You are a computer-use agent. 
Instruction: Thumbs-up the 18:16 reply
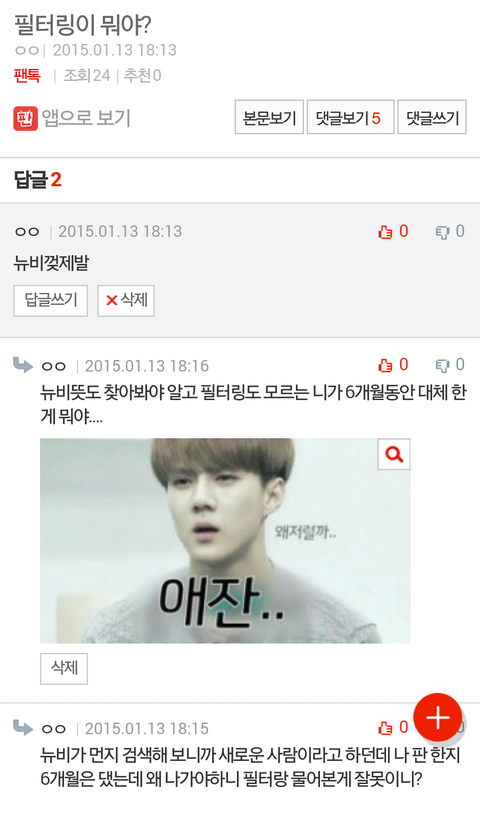[x=393, y=365]
